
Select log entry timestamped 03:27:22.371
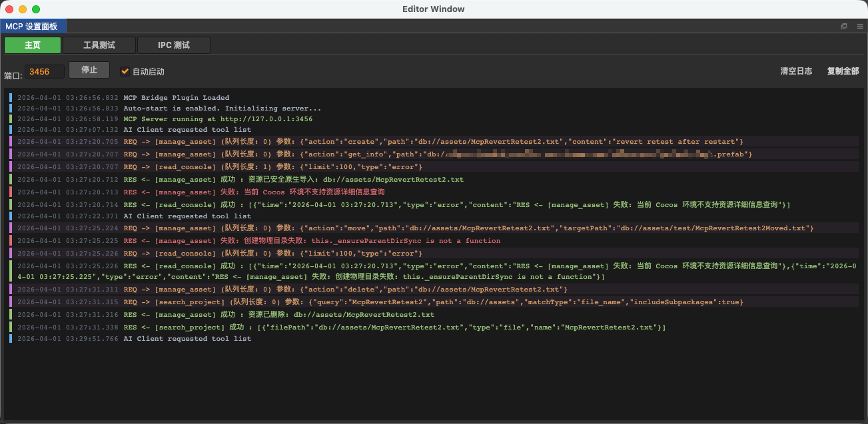tap(434, 216)
